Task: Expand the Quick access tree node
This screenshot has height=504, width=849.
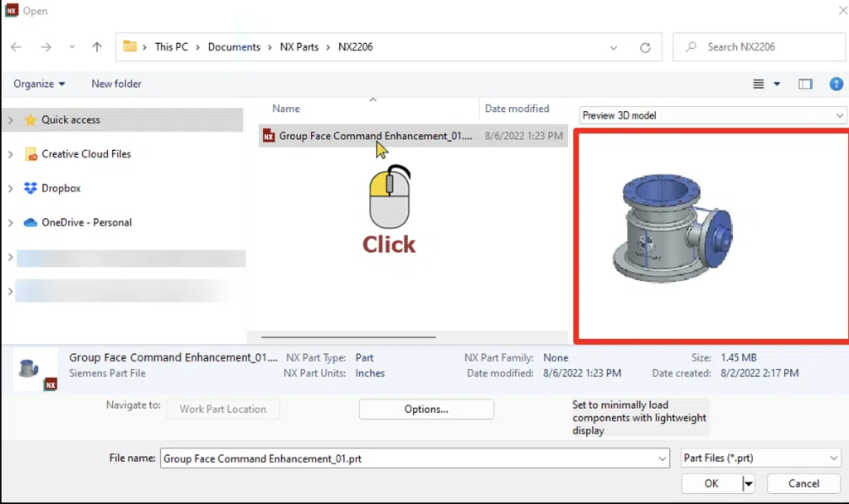Action: (x=10, y=119)
